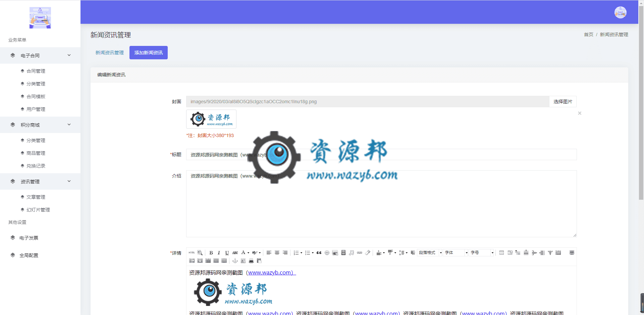Open 文章管理 in sidebar
The image size is (644, 315).
click(36, 197)
